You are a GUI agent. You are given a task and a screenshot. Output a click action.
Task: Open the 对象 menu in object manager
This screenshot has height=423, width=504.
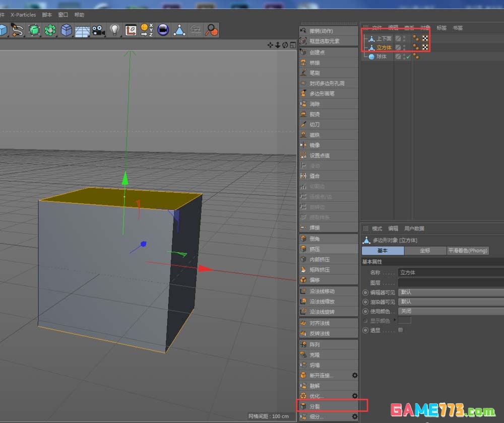click(x=425, y=28)
